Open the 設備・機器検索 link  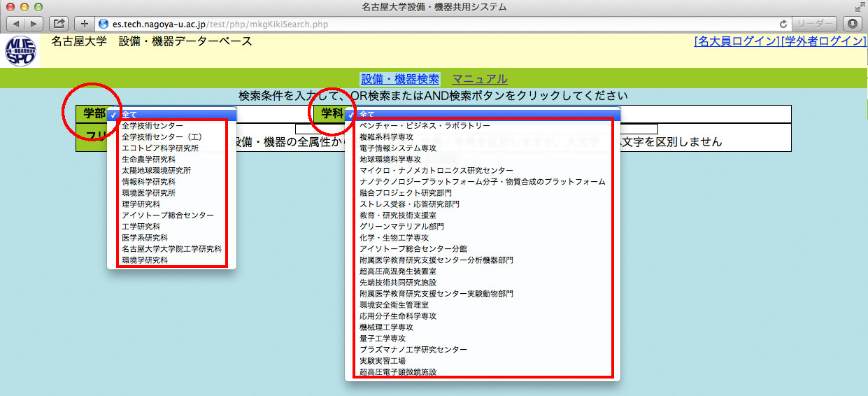pyautogui.click(x=399, y=79)
